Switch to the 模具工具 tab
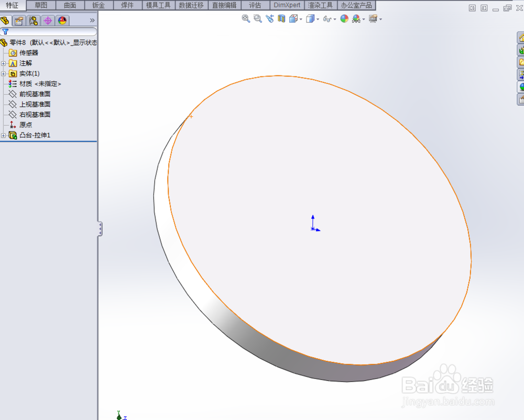Screen dimensions: 524x420 (158, 5)
